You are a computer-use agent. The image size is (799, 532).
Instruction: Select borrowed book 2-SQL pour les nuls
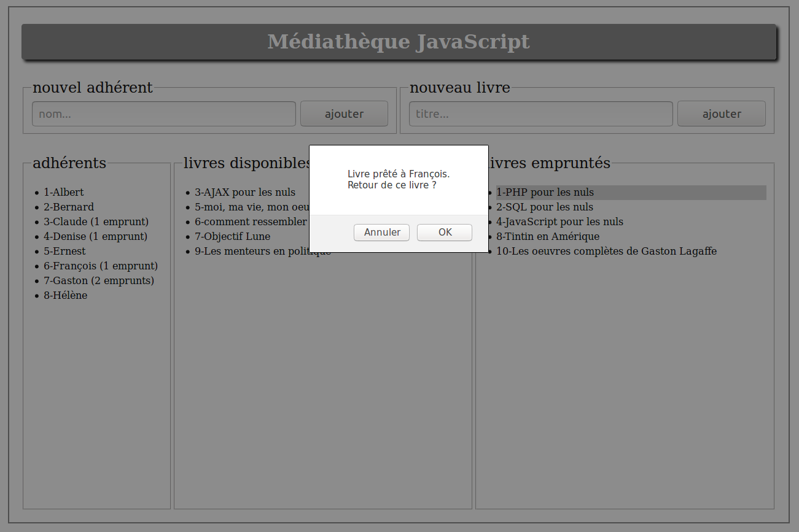[545, 207]
